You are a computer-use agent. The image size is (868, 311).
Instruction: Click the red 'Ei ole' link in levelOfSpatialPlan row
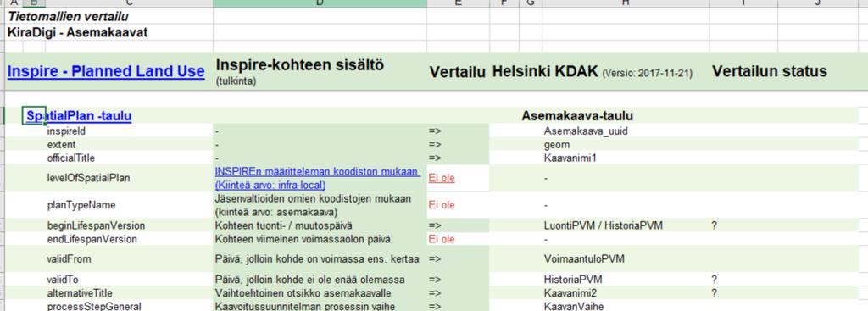pos(442,178)
